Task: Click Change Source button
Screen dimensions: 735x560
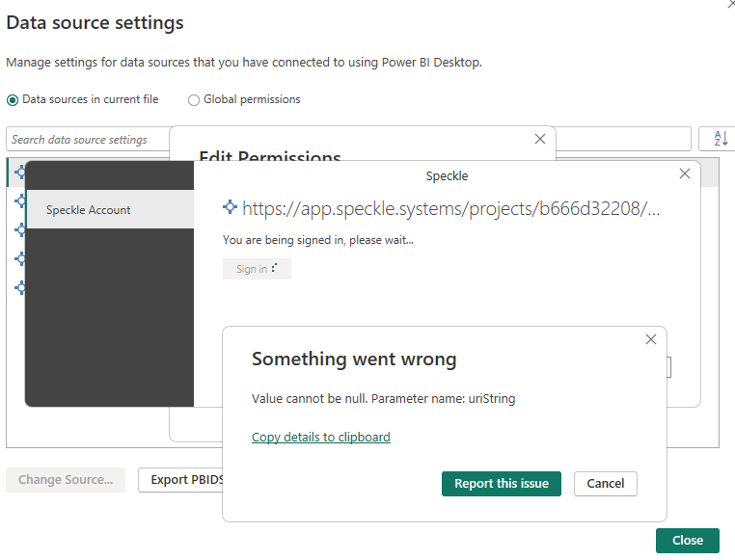Action: click(x=66, y=480)
